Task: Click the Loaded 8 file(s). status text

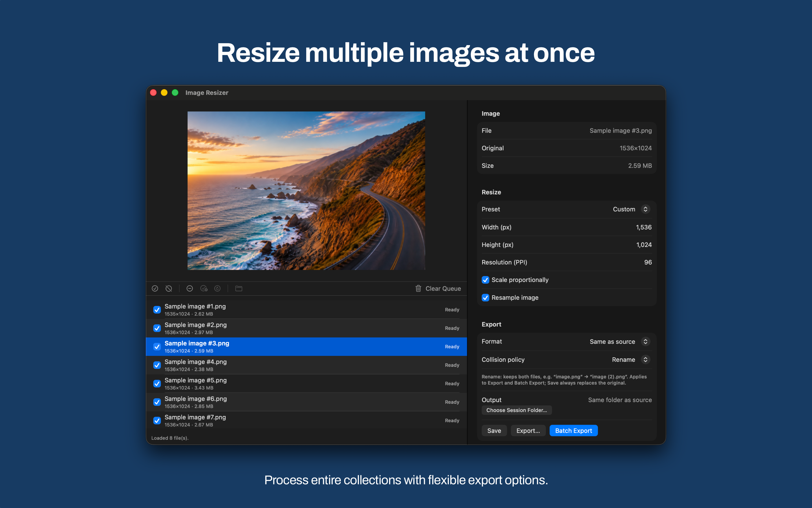Action: [170, 438]
